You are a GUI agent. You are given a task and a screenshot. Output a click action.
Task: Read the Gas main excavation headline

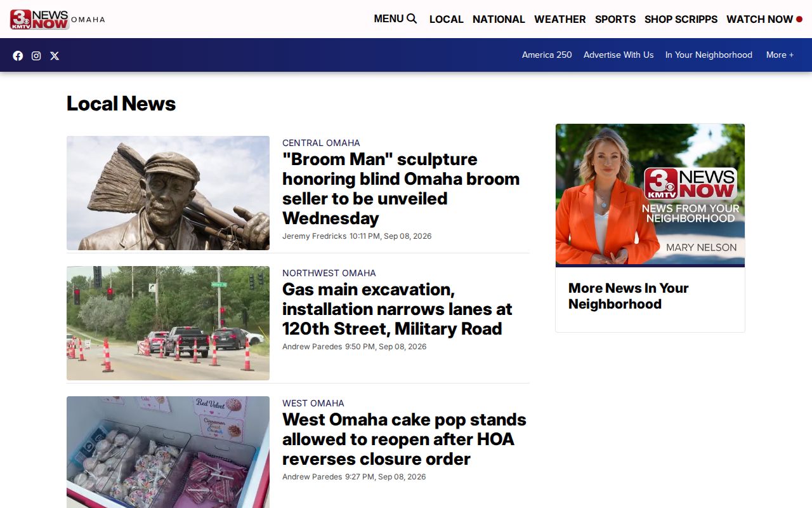(x=397, y=309)
